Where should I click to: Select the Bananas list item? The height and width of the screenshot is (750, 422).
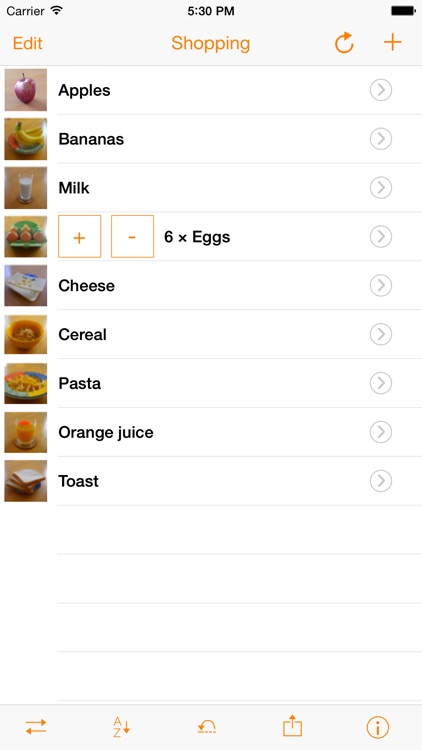[x=211, y=139]
